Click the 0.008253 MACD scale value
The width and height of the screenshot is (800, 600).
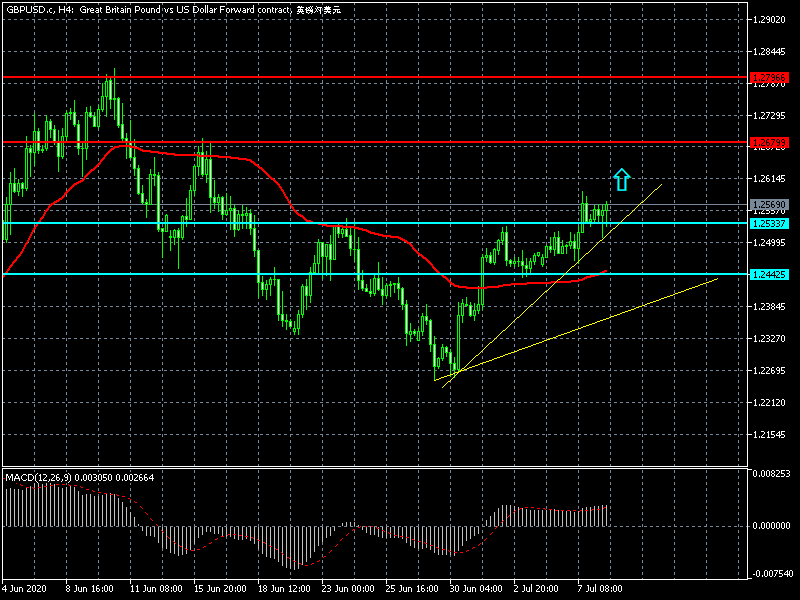pyautogui.click(x=771, y=473)
